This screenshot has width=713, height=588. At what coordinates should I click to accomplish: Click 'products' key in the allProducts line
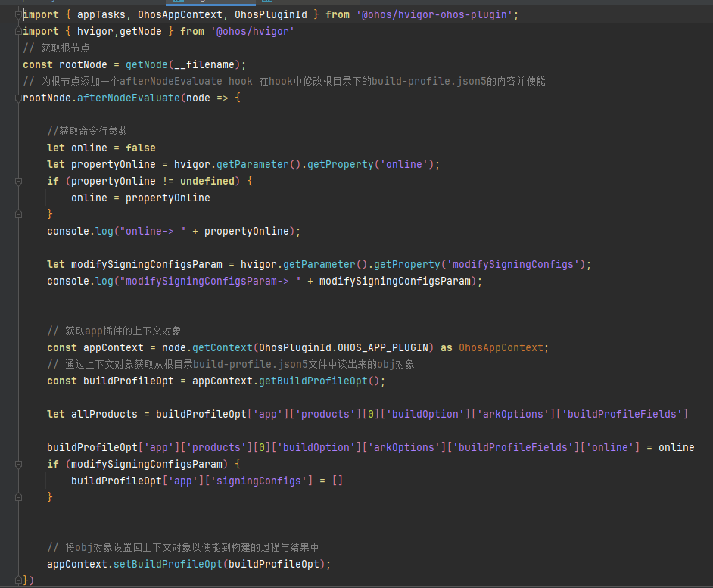(325, 414)
